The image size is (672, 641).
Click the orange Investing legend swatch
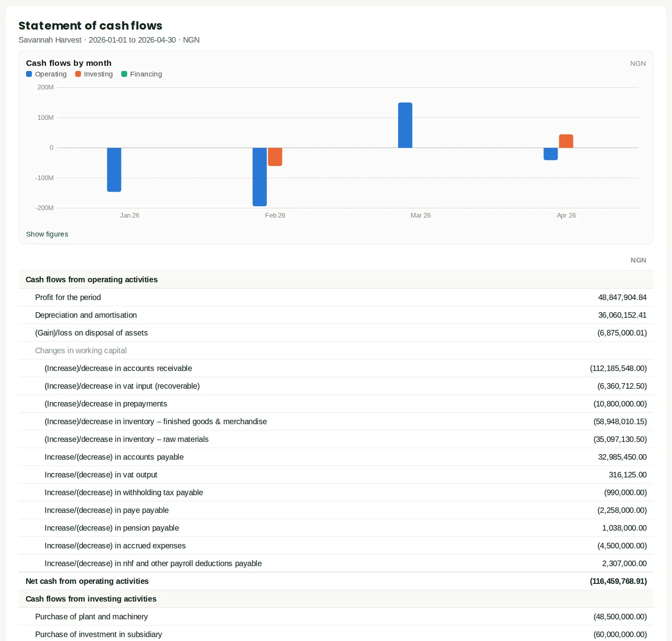(x=78, y=74)
